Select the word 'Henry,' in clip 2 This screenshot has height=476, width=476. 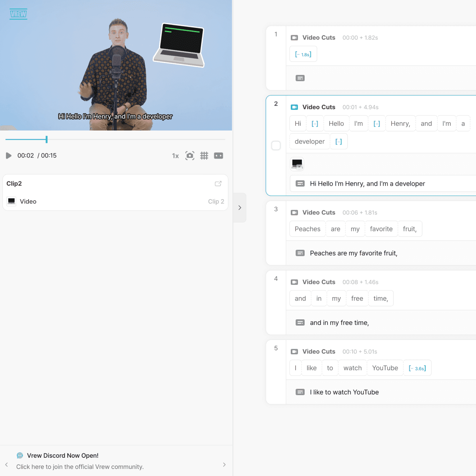(400, 124)
